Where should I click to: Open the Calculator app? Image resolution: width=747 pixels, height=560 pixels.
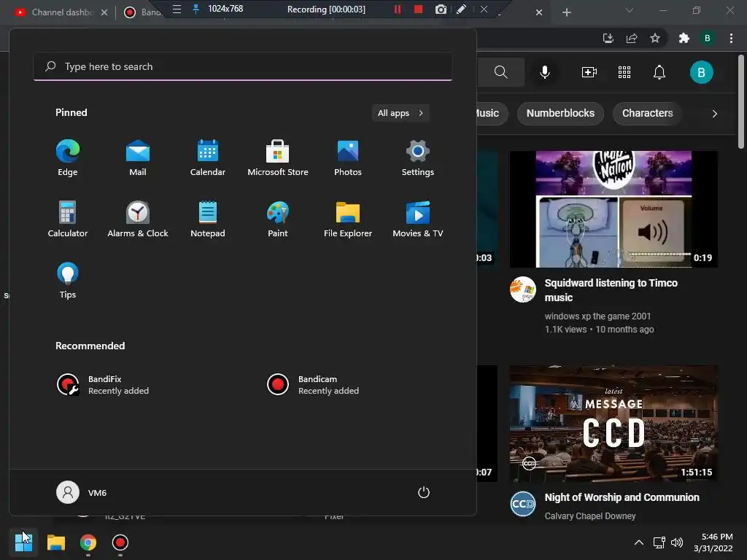pos(68,219)
